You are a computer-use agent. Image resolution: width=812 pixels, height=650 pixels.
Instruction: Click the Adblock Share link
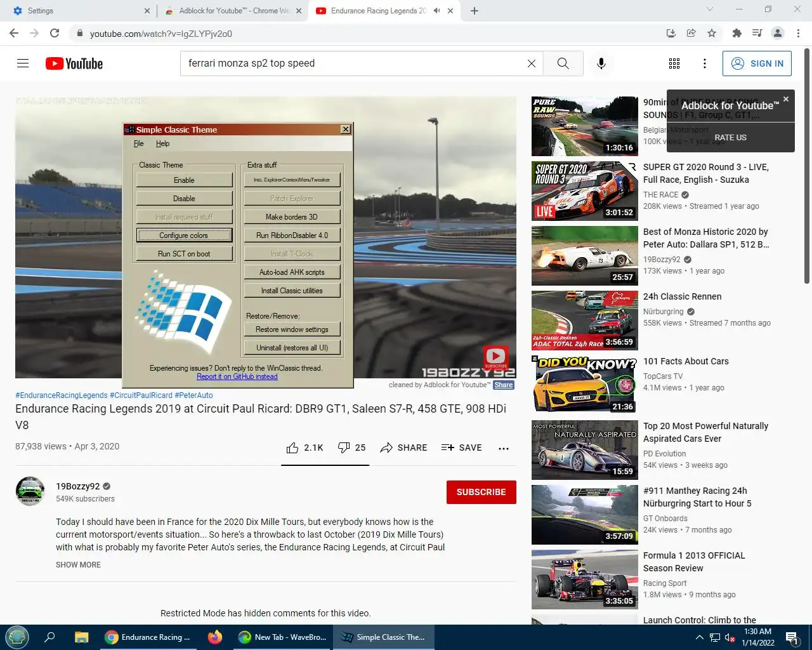504,385
